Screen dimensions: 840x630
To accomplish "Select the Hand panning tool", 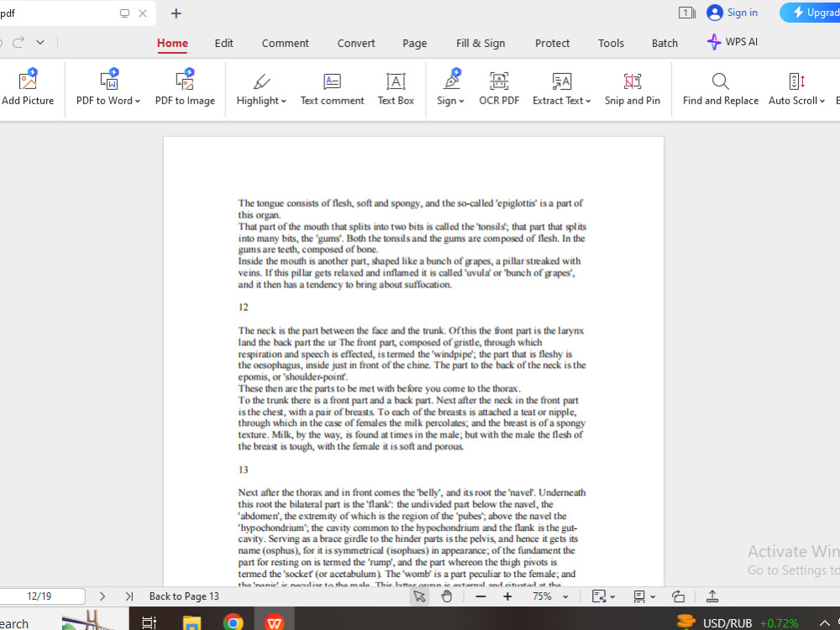I will pos(447,596).
